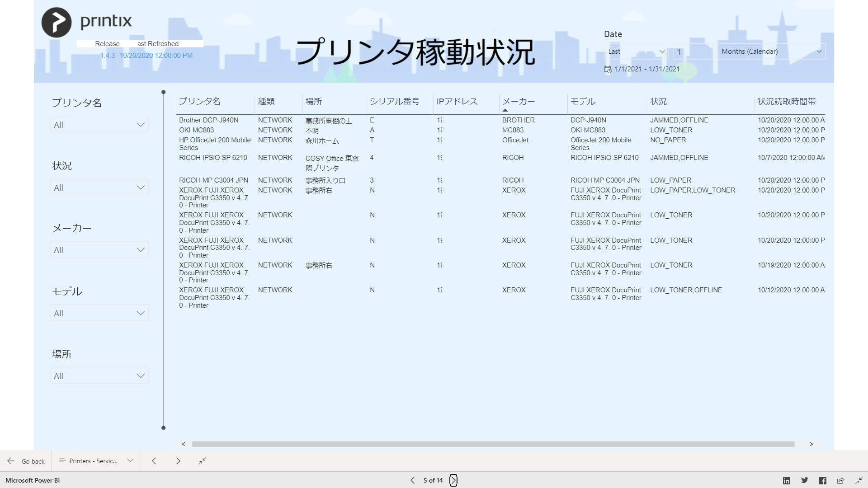868x488 pixels.
Task: Click the top handle of vertical divider slider
Action: (x=164, y=92)
